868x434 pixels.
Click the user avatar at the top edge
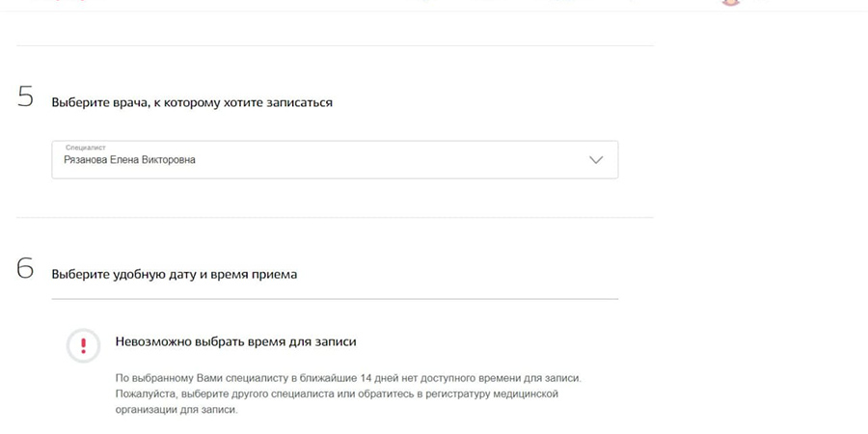(730, 3)
